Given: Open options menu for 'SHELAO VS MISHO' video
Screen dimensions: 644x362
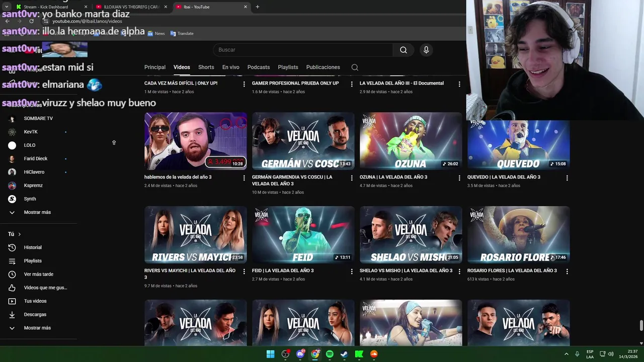Looking at the screenshot, I should coord(459,271).
